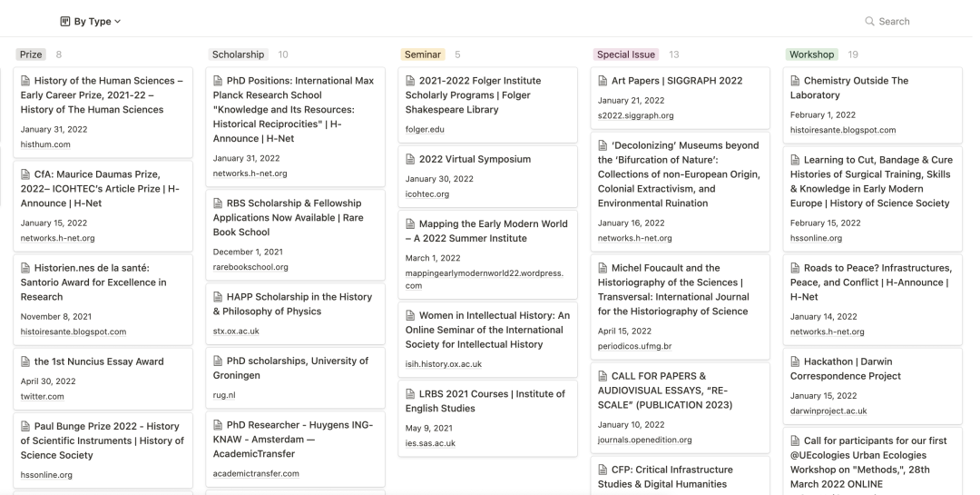980x495 pixels.
Task: Select the Prize group label
Action: [31, 54]
